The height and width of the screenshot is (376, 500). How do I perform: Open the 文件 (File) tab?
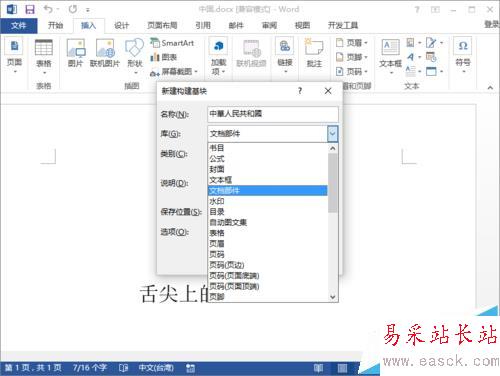(19, 25)
